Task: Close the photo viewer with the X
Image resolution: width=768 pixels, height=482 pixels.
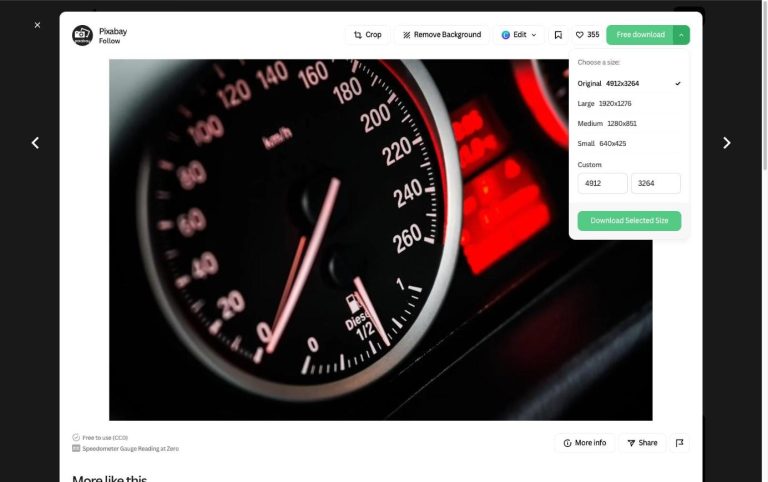Action: tap(37, 25)
